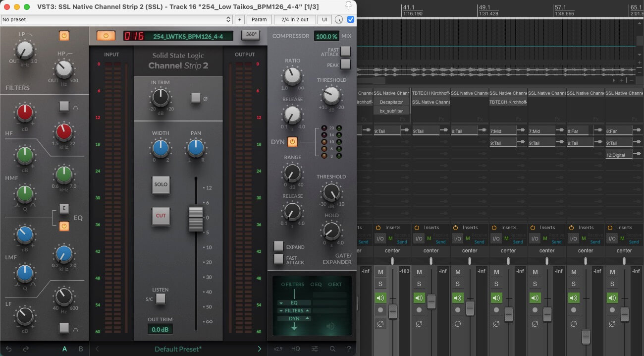Viewport: 644px width, 356px height.
Task: Open the No preset dropdown
Action: coord(116,19)
